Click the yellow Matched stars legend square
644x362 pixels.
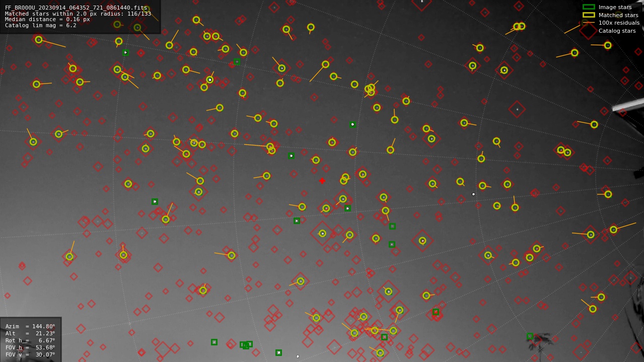pos(589,15)
